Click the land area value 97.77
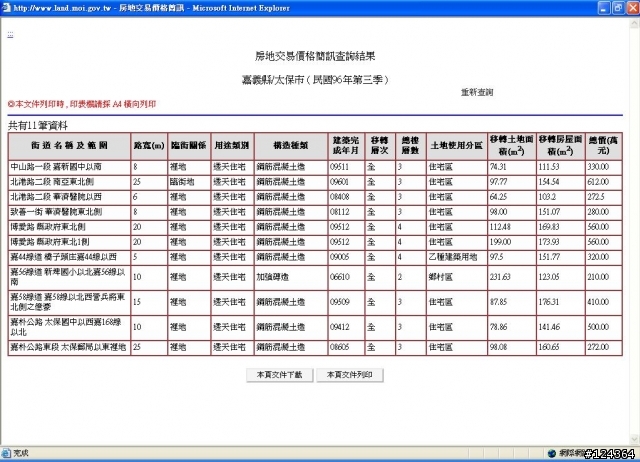This screenshot has height=462, width=640. [498, 182]
